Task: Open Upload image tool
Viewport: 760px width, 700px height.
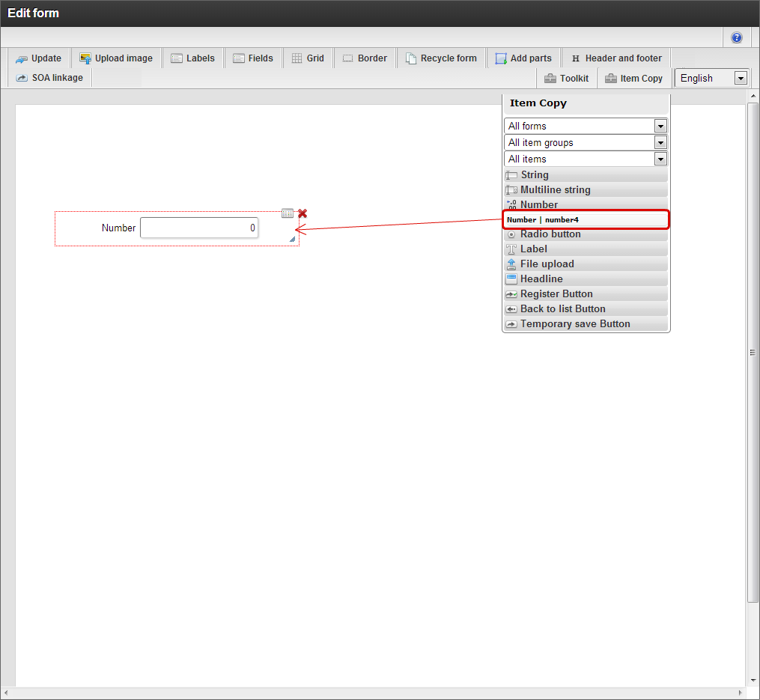Action: 116,58
